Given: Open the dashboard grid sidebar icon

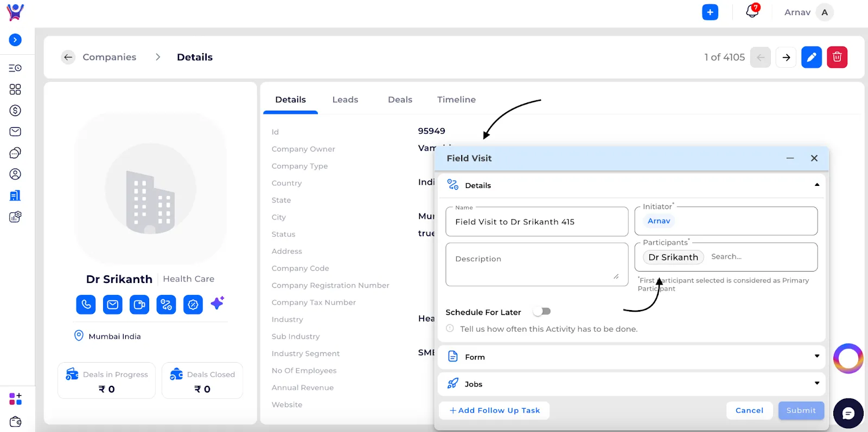Looking at the screenshot, I should (x=15, y=89).
